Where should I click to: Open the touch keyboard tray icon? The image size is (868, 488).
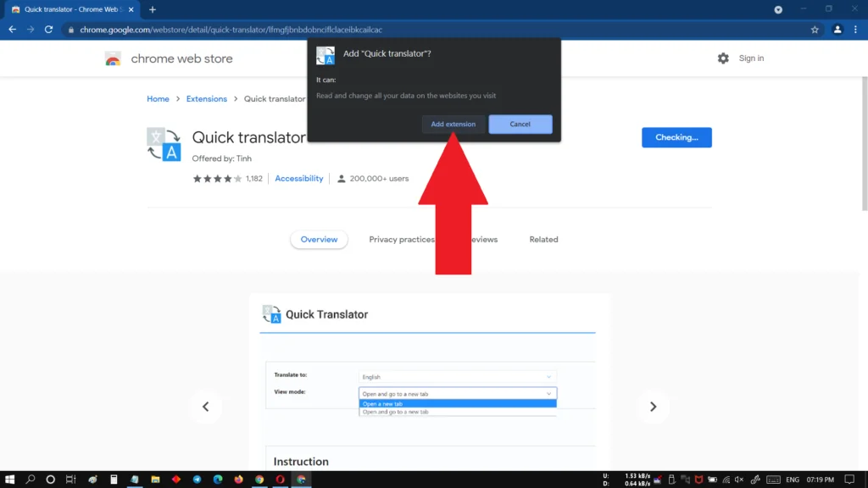(773, 480)
